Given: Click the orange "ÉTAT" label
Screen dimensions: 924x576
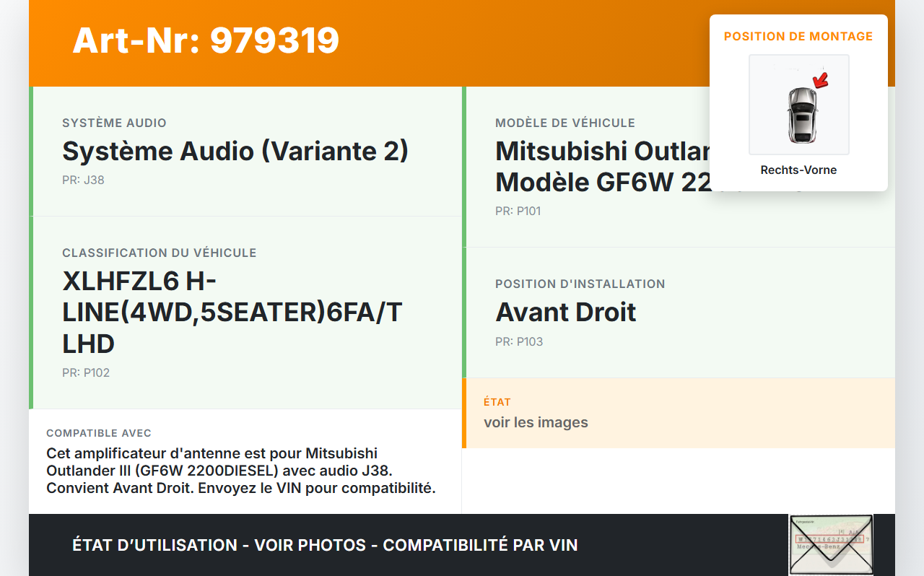Looking at the screenshot, I should pos(497,402).
